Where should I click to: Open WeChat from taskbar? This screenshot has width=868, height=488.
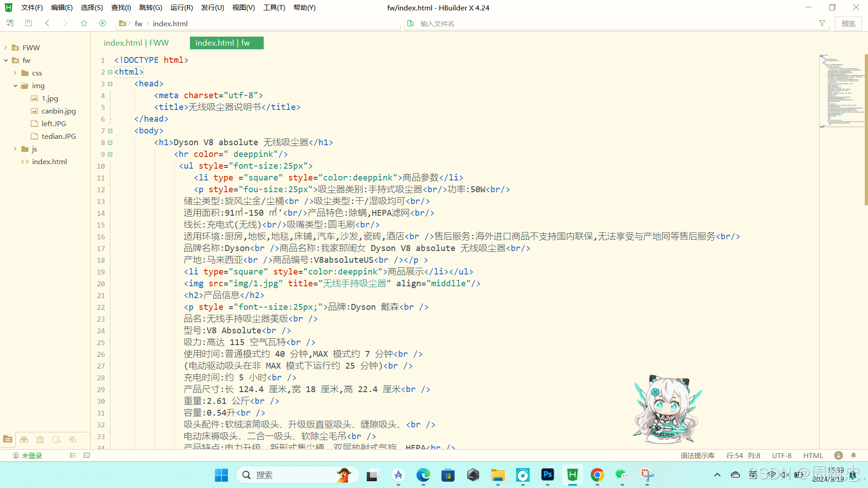622,475
